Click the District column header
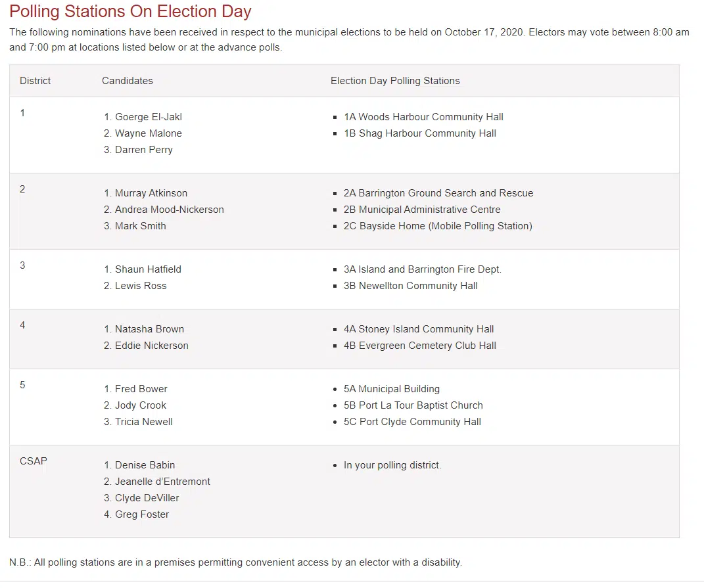704x588 pixels. tap(35, 81)
